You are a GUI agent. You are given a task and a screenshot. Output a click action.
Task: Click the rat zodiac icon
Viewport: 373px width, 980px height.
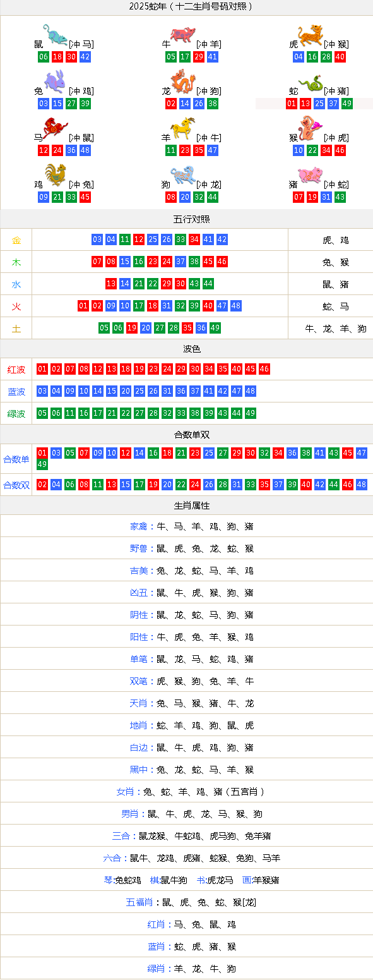pyautogui.click(x=56, y=34)
